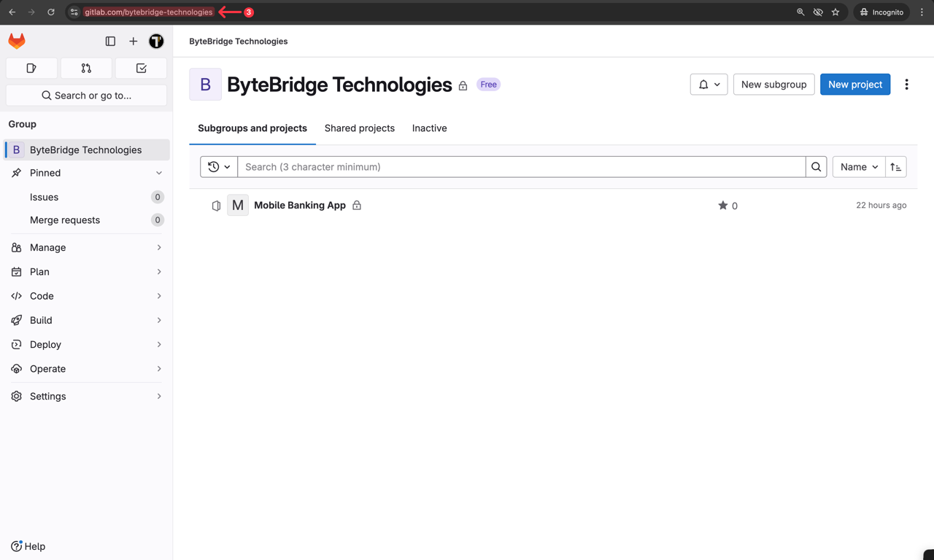The width and height of the screenshot is (934, 560).
Task: Open your avatar profile menu
Action: pyautogui.click(x=156, y=42)
